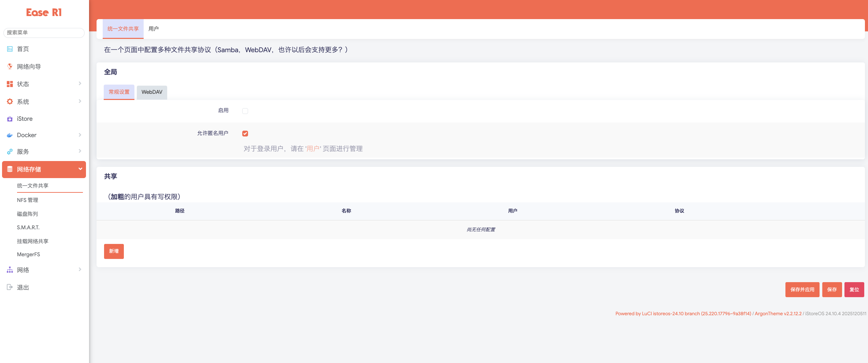
Task: Click the Services (服务) icon
Action: (10, 151)
